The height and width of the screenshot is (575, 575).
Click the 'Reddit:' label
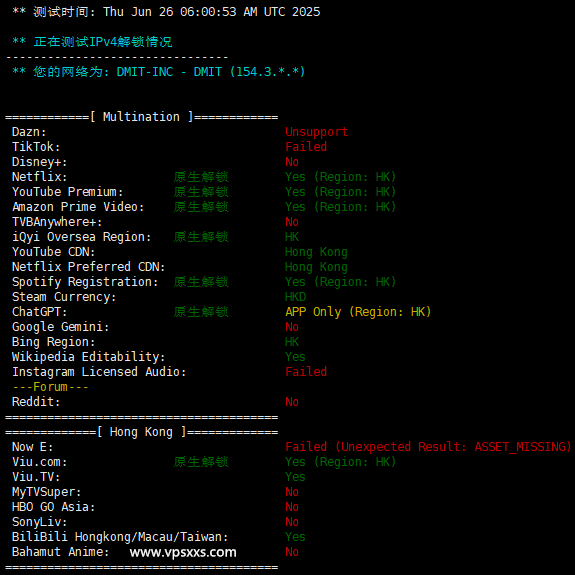tap(36, 402)
